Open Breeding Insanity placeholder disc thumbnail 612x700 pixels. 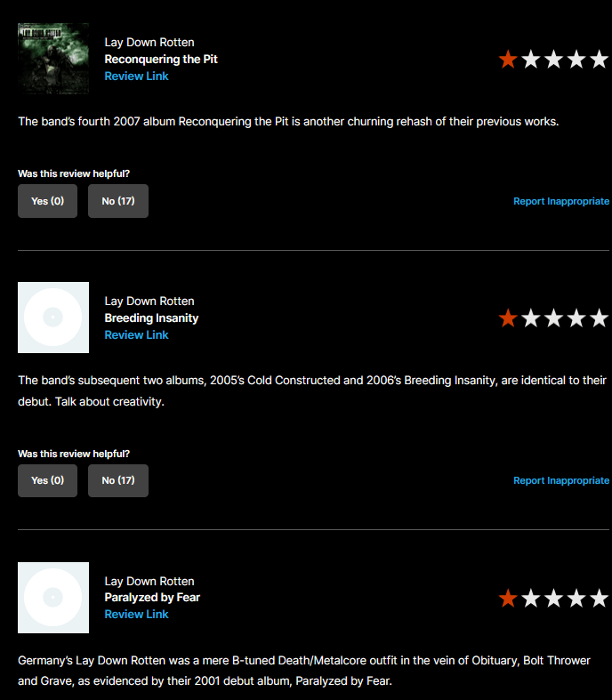pos(53,318)
